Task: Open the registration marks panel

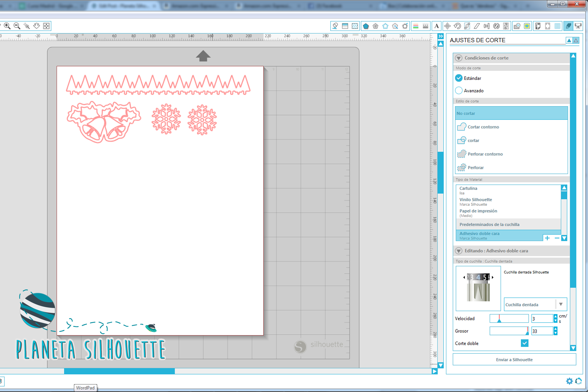Action: click(x=548, y=26)
